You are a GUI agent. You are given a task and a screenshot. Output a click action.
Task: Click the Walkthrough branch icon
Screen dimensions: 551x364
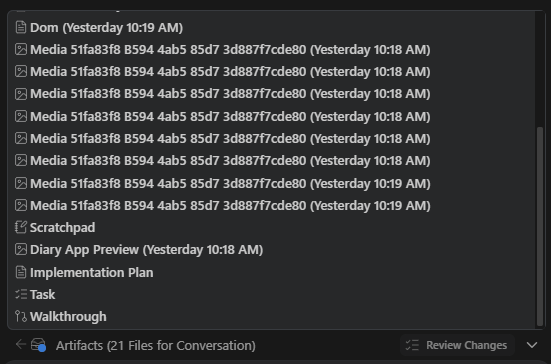click(x=21, y=317)
